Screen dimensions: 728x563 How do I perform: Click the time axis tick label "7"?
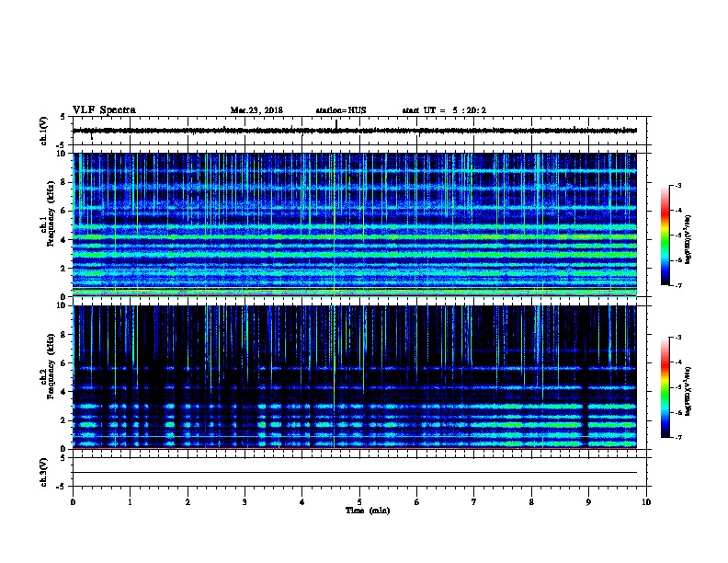[x=474, y=501]
